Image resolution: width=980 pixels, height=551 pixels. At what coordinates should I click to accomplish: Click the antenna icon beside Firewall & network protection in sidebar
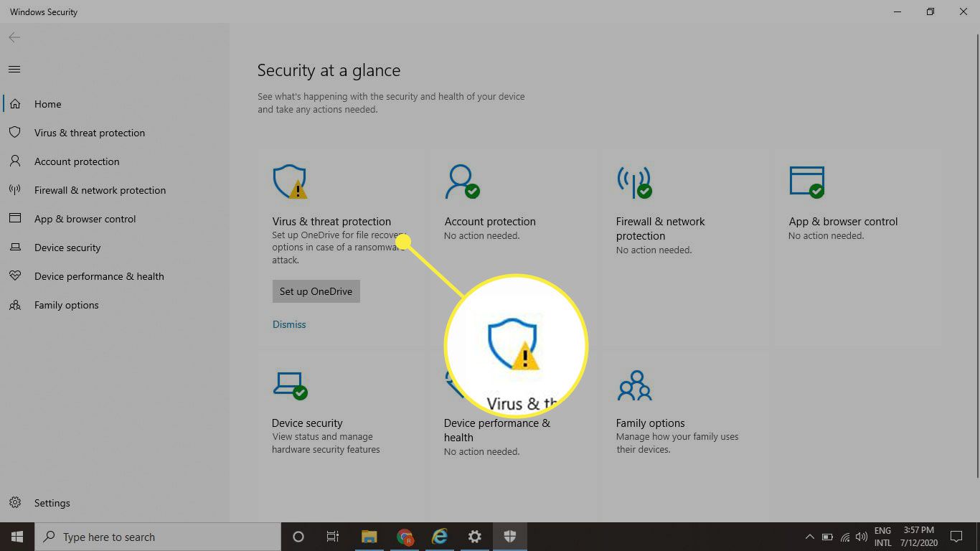[x=15, y=190]
